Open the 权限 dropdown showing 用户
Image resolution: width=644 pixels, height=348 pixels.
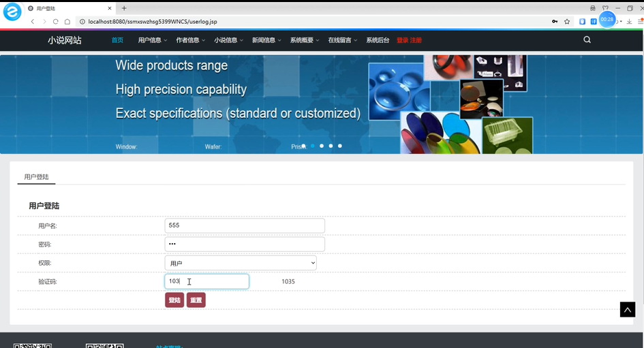coord(241,263)
